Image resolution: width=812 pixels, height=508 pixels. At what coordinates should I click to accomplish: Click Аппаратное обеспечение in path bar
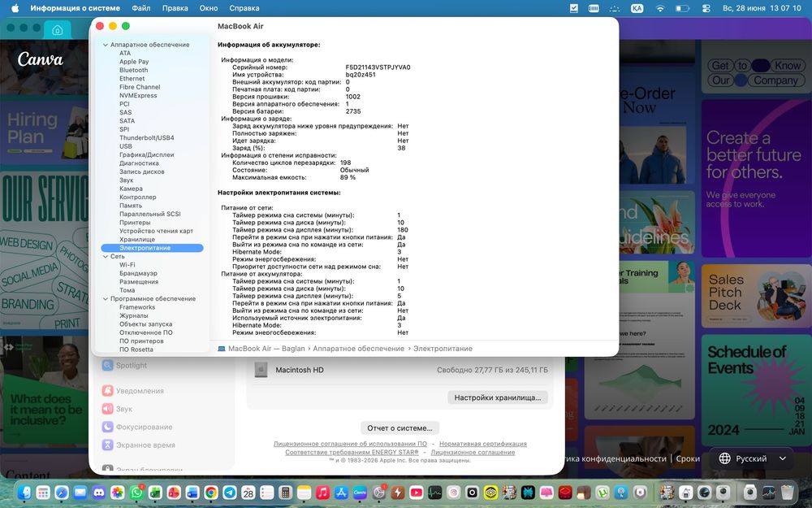[x=358, y=349]
